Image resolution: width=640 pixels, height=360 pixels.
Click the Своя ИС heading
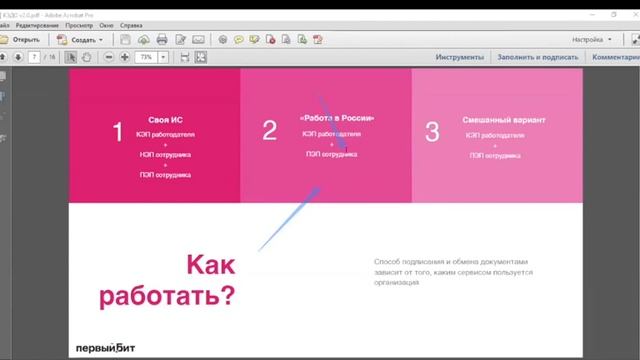[165, 120]
